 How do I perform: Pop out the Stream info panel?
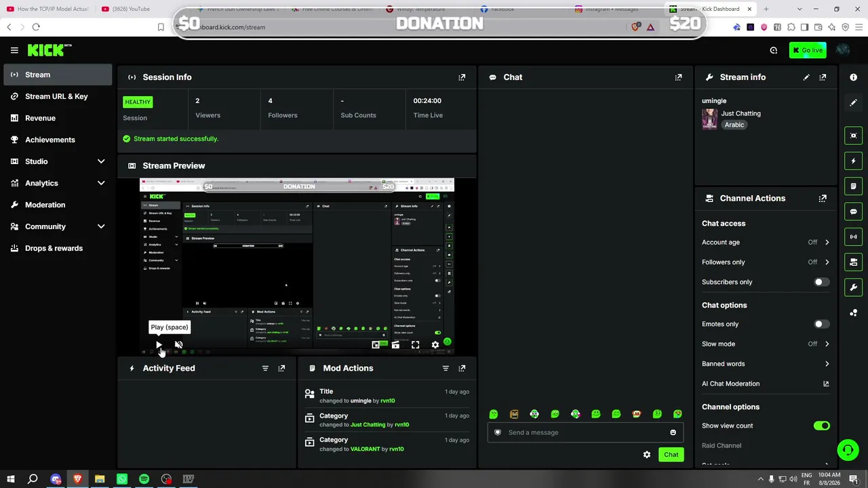tap(823, 77)
